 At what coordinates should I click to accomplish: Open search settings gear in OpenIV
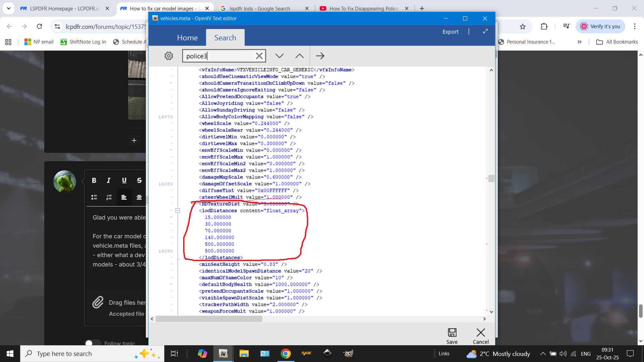pyautogui.click(x=169, y=56)
